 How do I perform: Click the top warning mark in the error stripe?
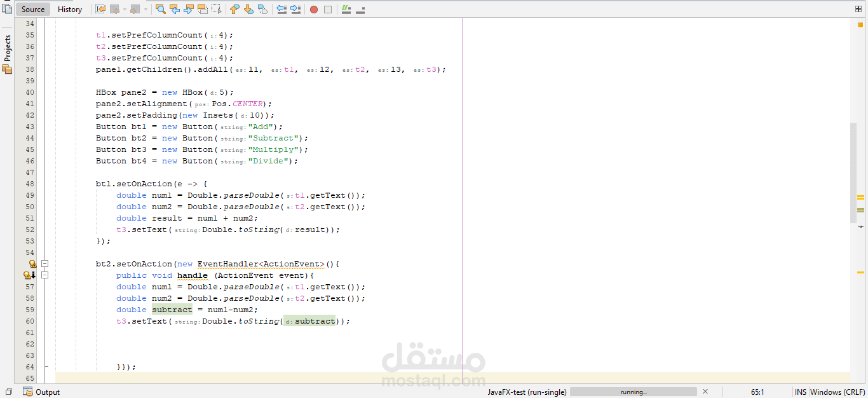tap(861, 196)
